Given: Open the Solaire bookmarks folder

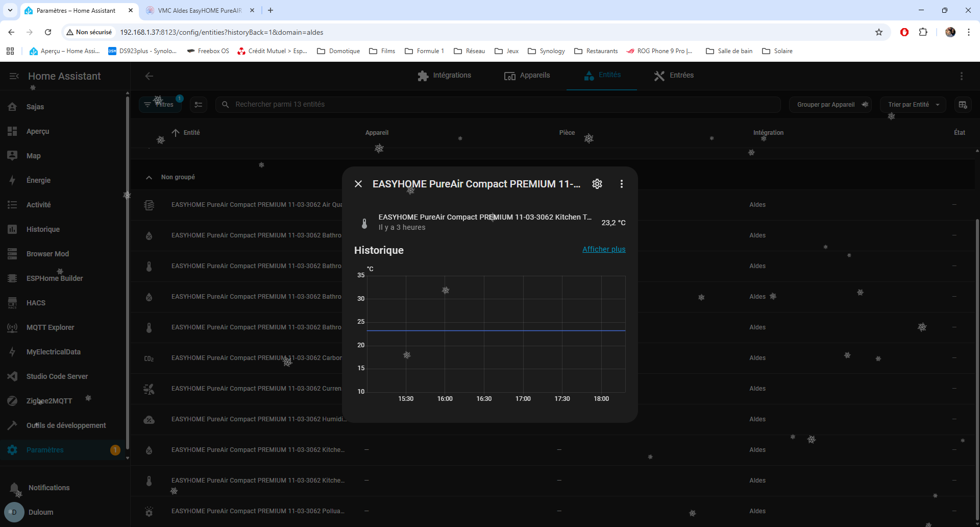Looking at the screenshot, I should tap(777, 51).
